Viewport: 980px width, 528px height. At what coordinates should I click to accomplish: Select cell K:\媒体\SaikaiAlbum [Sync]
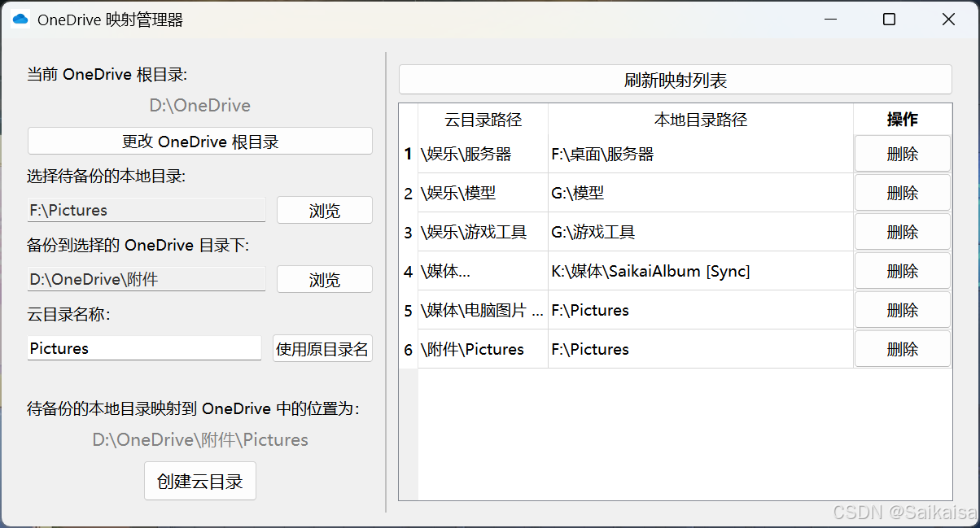pyautogui.click(x=701, y=271)
